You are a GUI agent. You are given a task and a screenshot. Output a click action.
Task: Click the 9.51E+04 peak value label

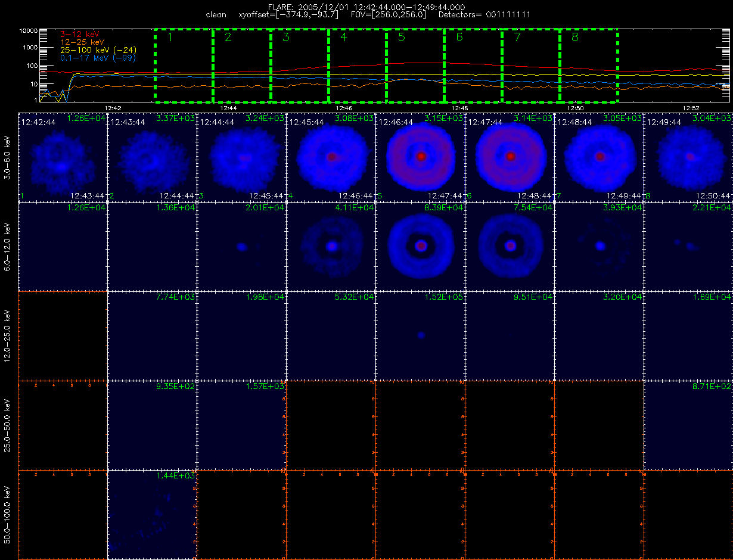pos(533,297)
